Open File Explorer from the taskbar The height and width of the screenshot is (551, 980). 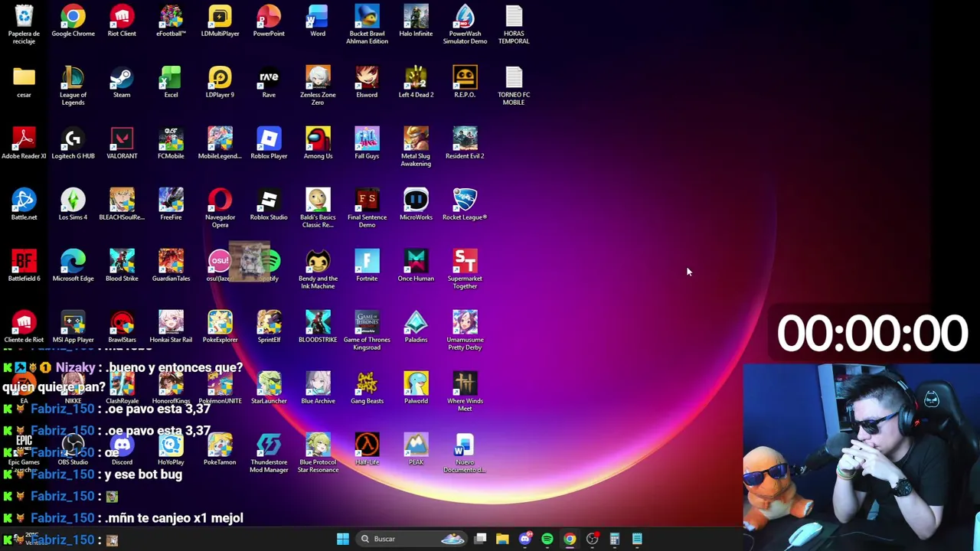pyautogui.click(x=502, y=539)
